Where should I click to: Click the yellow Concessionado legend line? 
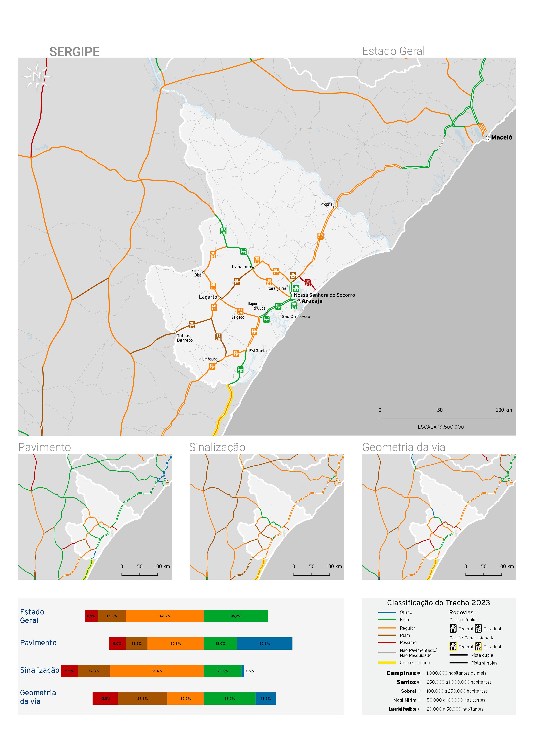[387, 662]
